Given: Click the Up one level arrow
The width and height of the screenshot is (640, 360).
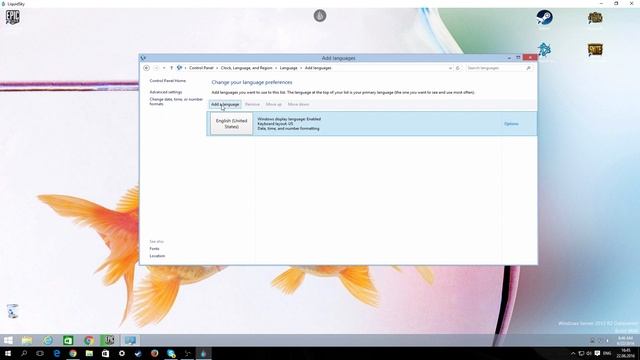Looking at the screenshot, I should point(171,68).
